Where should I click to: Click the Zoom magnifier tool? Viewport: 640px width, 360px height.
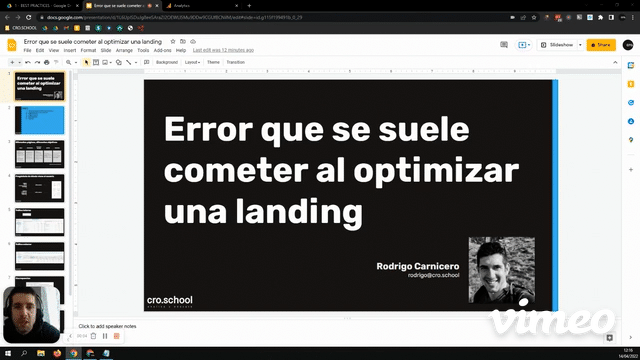click(69, 62)
